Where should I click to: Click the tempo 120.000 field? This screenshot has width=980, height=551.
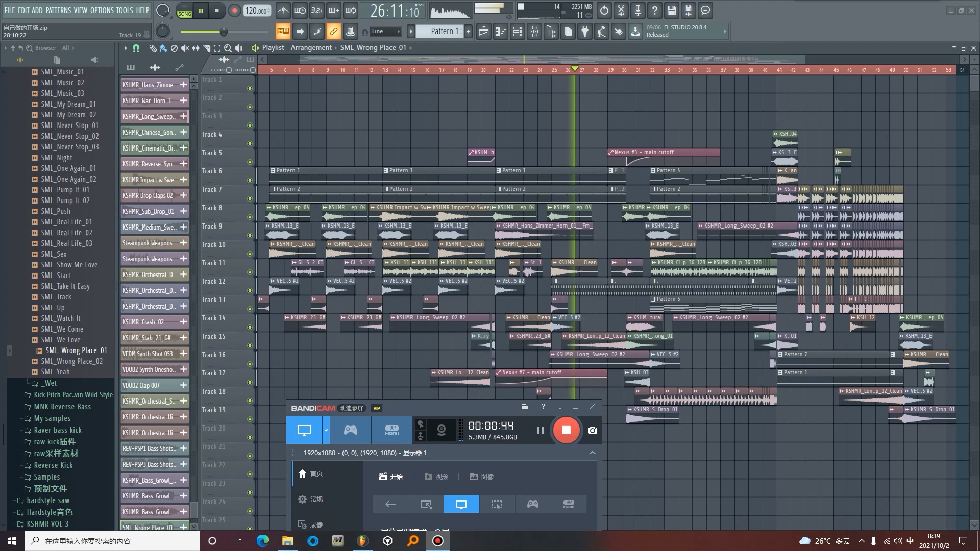[257, 11]
